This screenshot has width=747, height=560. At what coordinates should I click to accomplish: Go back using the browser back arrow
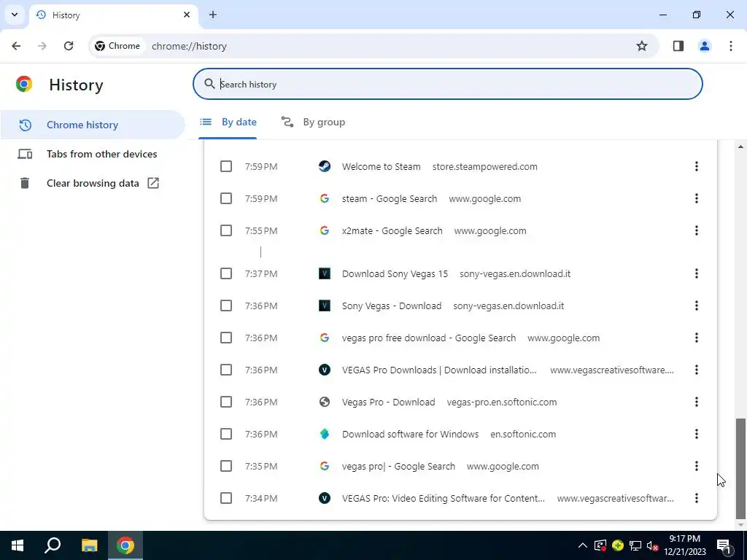[x=16, y=46]
